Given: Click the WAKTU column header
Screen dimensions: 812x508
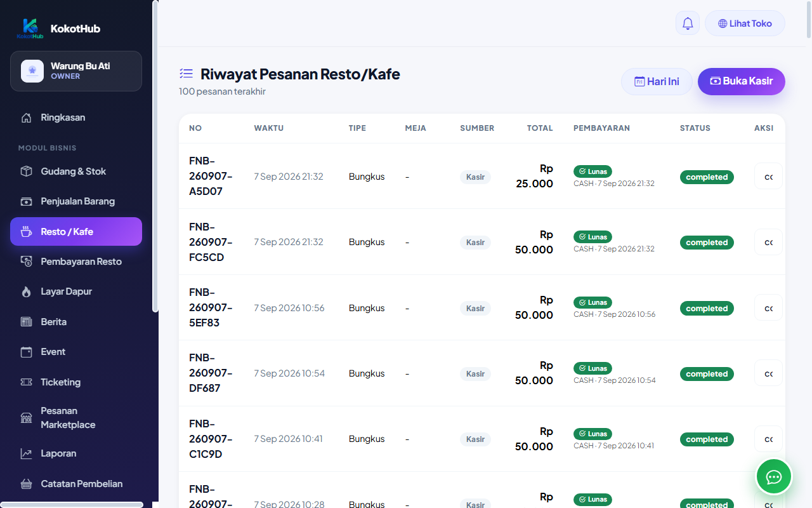Looking at the screenshot, I should coord(269,128).
